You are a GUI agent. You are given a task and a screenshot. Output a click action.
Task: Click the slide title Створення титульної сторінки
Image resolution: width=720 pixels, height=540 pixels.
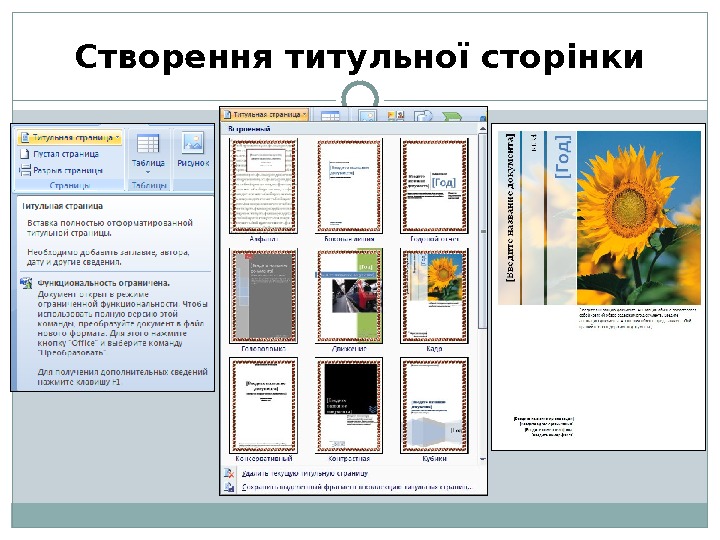[359, 56]
